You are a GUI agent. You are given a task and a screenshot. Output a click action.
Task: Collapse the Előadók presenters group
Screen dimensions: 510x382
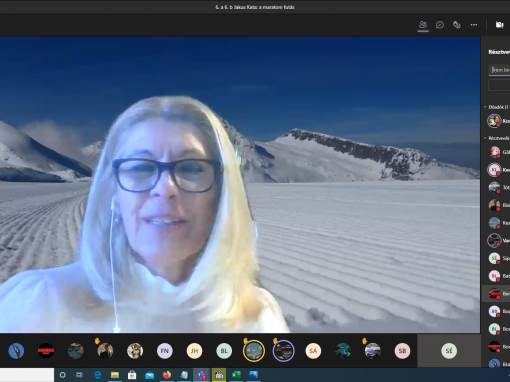coord(485,107)
